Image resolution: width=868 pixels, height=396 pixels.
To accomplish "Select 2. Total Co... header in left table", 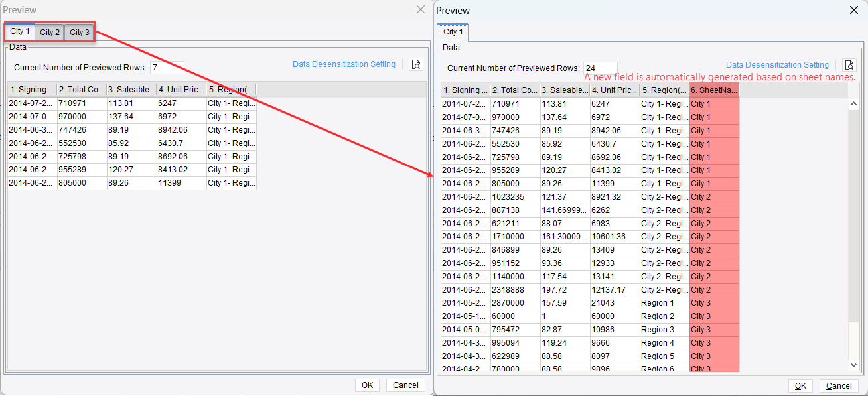I will click(82, 90).
